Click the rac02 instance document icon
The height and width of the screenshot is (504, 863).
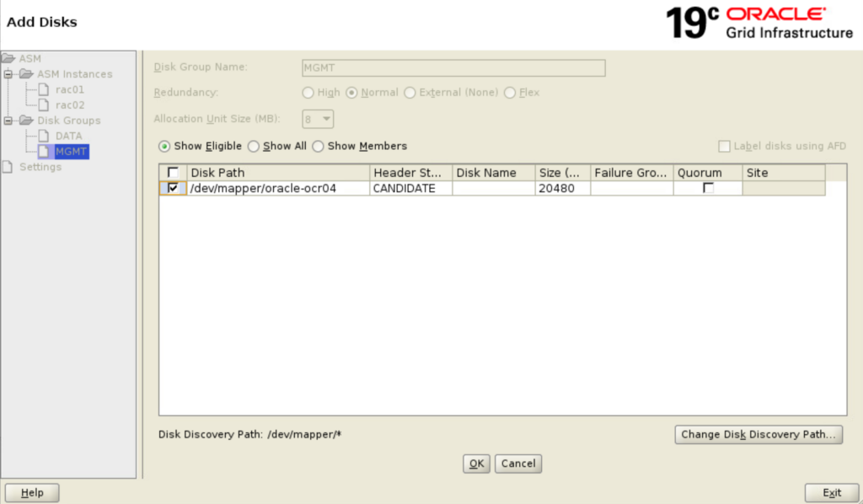tap(44, 105)
